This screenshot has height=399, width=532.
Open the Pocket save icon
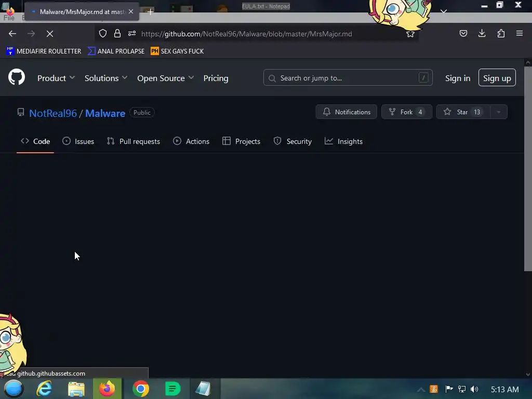point(463,33)
